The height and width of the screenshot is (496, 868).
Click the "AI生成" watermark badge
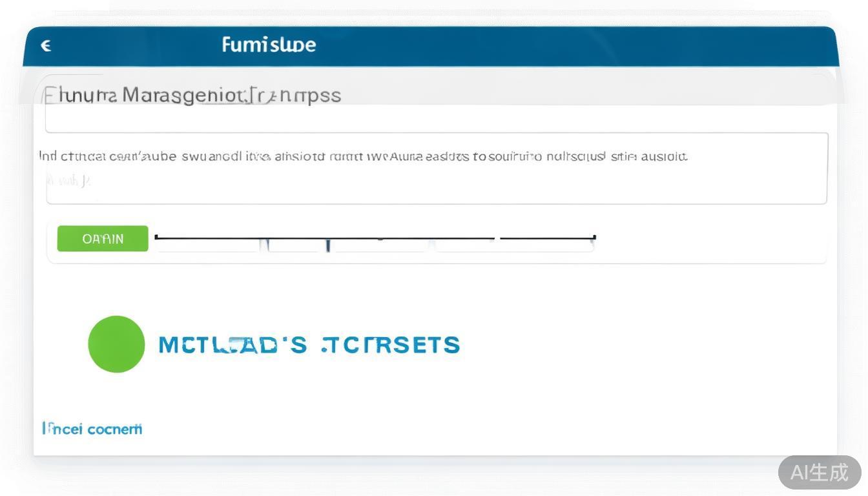pos(819,472)
